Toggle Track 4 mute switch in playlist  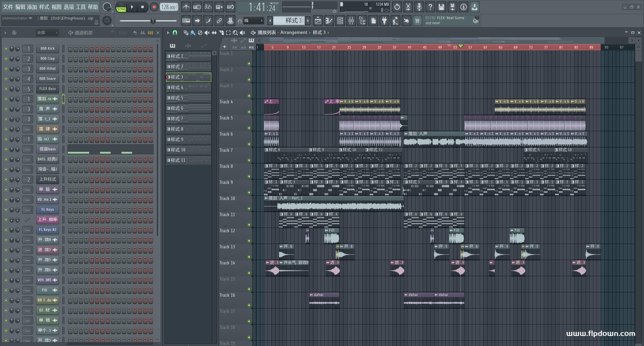[249, 112]
